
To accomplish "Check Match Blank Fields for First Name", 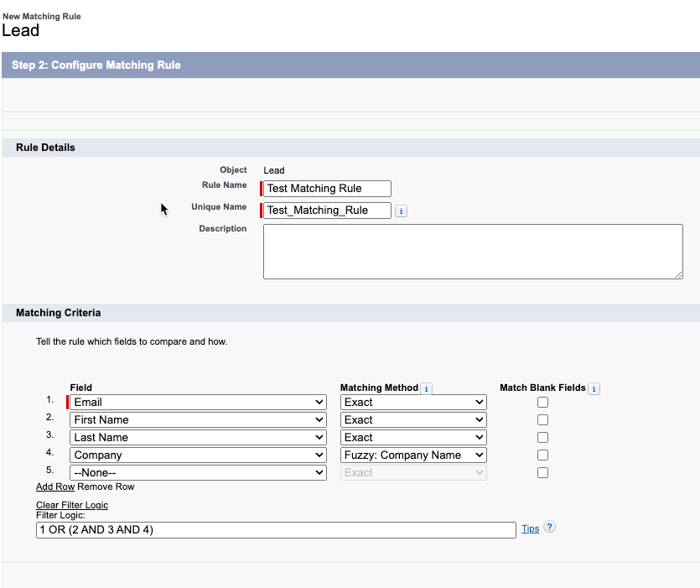I will (542, 420).
